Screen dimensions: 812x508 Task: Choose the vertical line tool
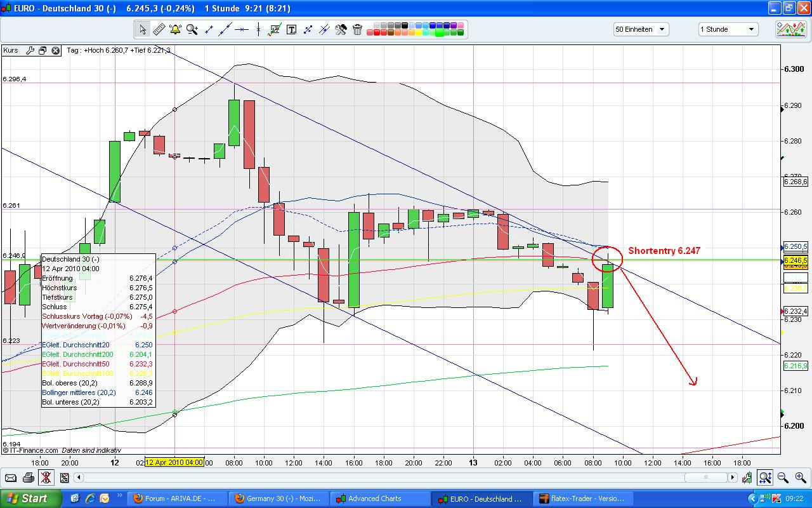258,29
